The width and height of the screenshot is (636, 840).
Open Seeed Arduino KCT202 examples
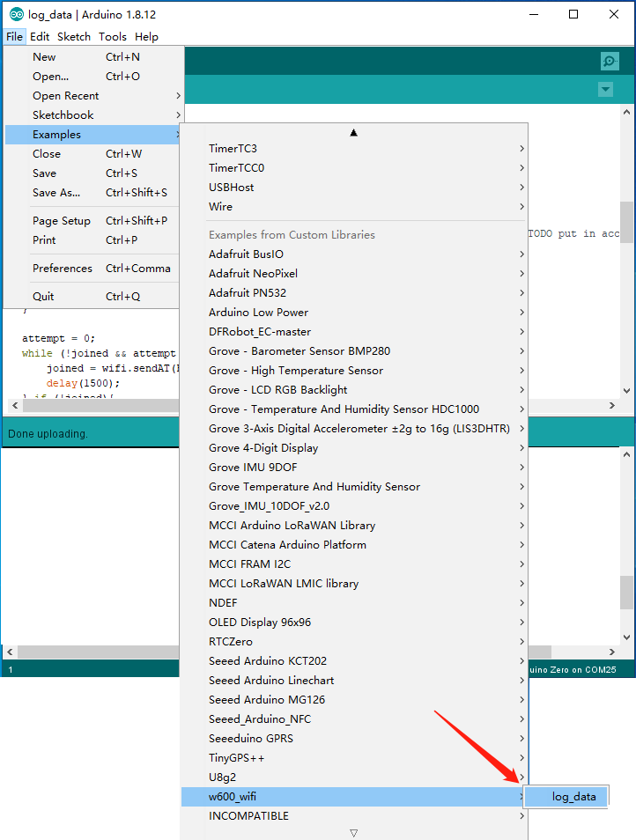pyautogui.click(x=354, y=660)
